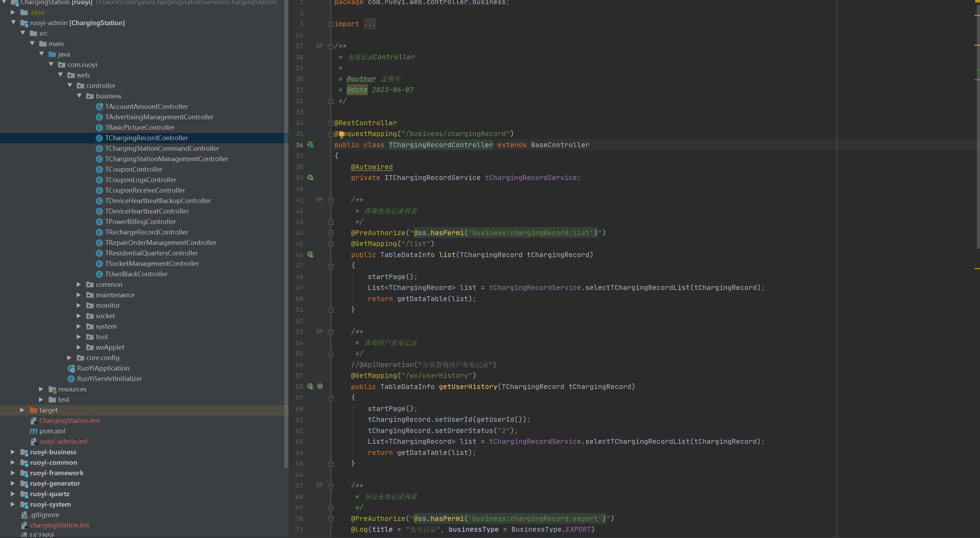Viewport: 980px width, 538px height.
Task: Click the Maven icon beside pom.xml
Action: [x=33, y=431]
